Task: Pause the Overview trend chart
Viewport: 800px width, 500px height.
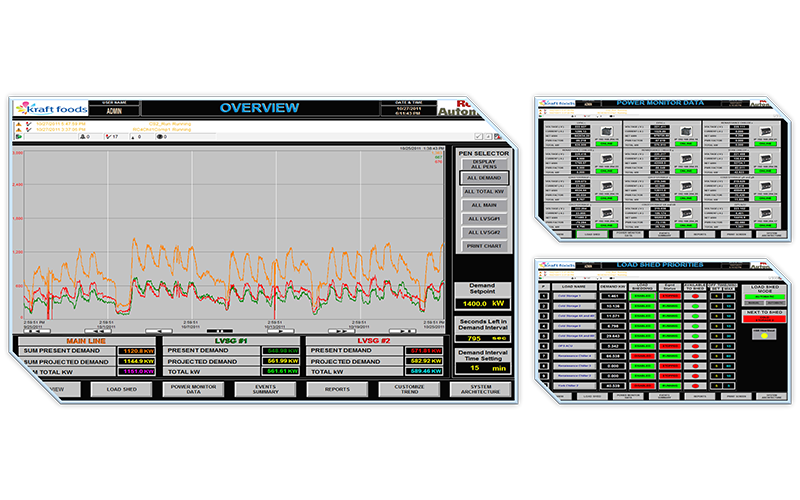Action: point(220,331)
